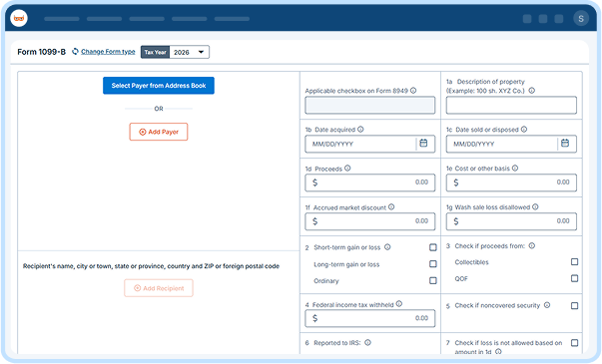The width and height of the screenshot is (602, 364).
Task: Click Select Payer from Address Book button
Action: (x=159, y=86)
